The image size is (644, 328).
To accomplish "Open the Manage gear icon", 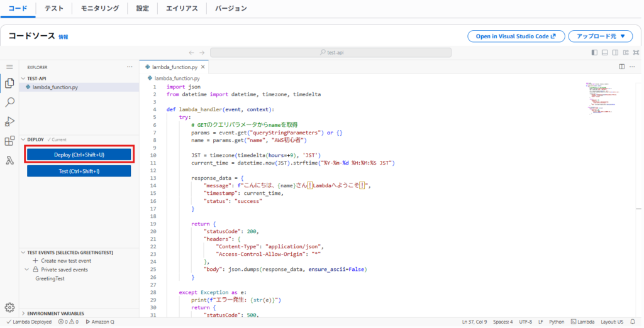I will point(9,307).
